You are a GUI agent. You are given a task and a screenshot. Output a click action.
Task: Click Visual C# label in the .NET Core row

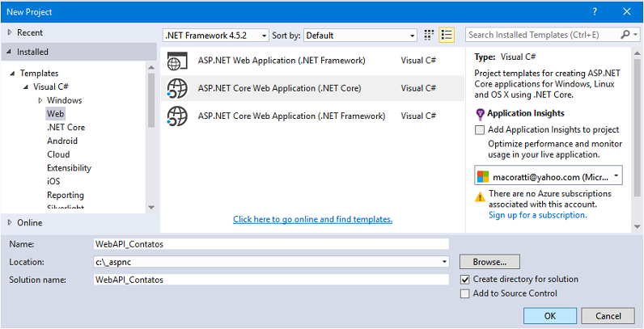pos(418,88)
